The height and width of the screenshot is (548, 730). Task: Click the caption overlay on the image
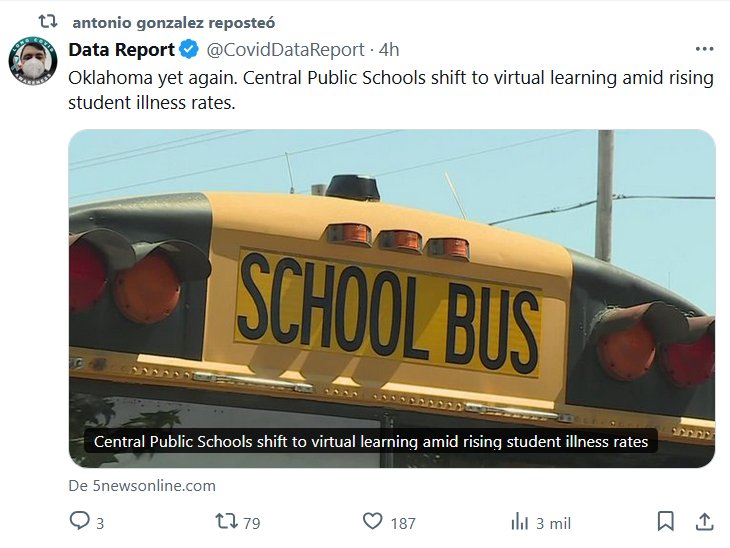pyautogui.click(x=370, y=441)
